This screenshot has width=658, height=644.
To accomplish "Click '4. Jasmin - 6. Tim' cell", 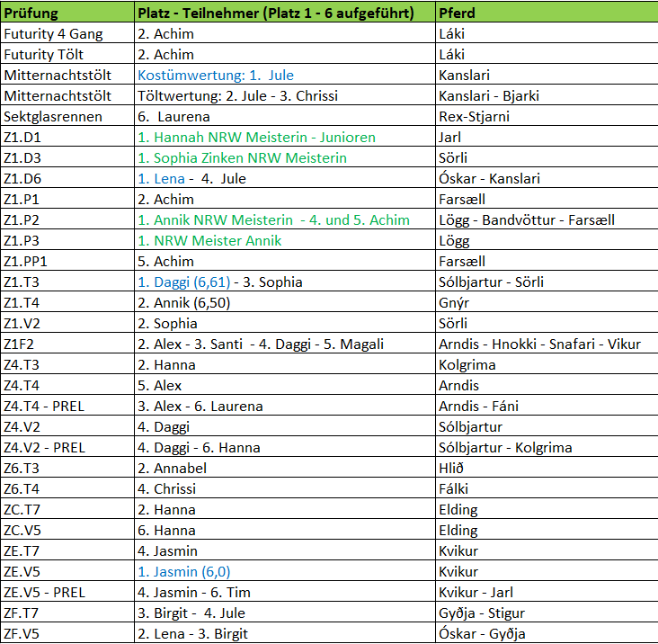I will click(x=285, y=591).
